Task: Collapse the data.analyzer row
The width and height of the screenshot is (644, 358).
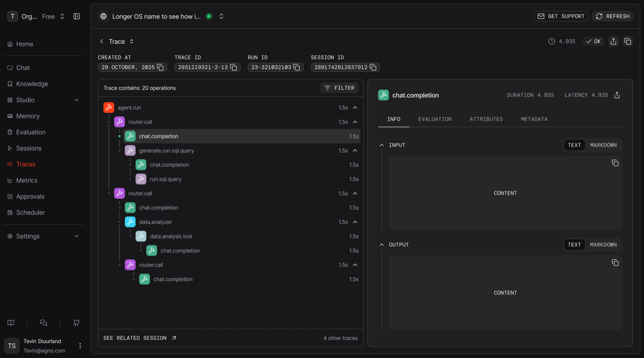Action: [355, 222]
